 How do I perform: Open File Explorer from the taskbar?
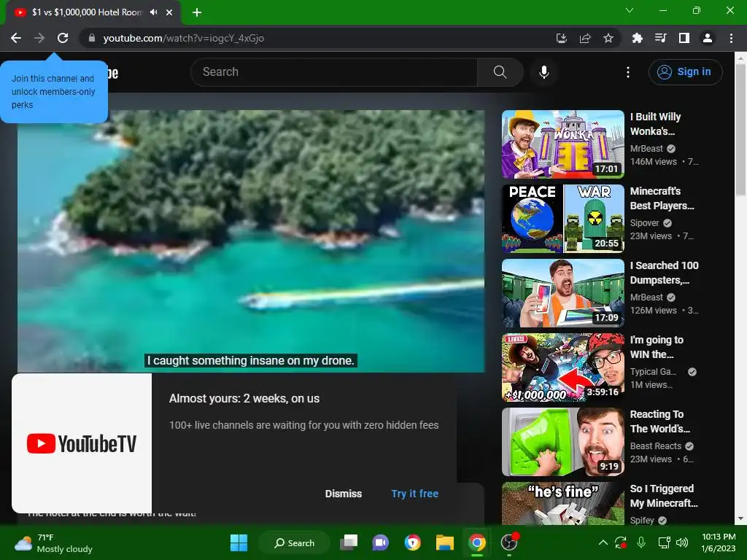444,542
